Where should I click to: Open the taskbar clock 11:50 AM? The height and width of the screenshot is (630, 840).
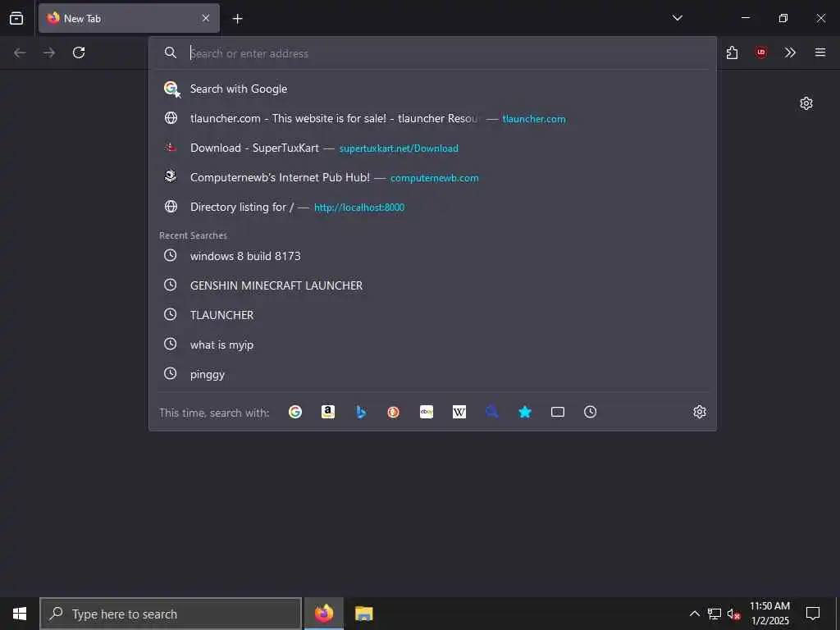click(x=769, y=614)
